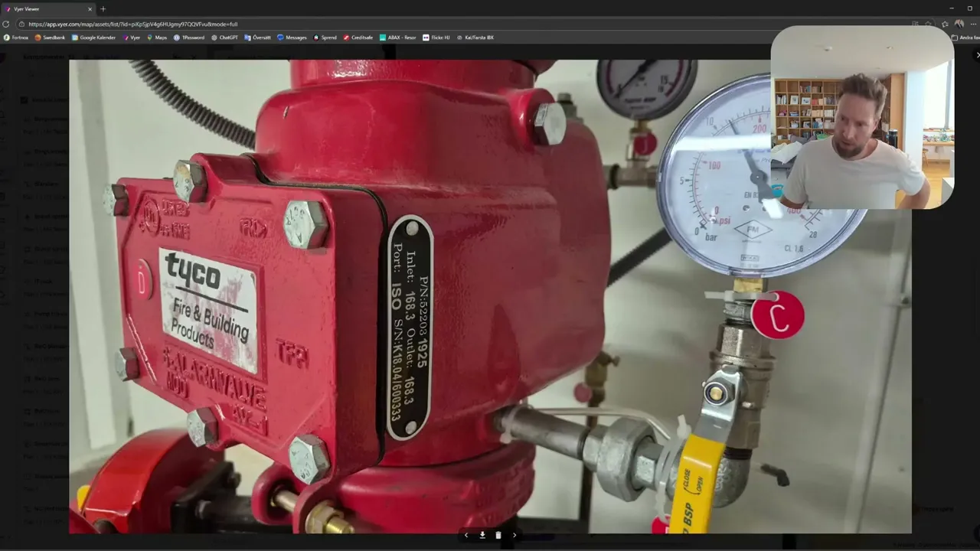The width and height of the screenshot is (980, 551).
Task: Open the Översätt bookmark
Action: 258,37
